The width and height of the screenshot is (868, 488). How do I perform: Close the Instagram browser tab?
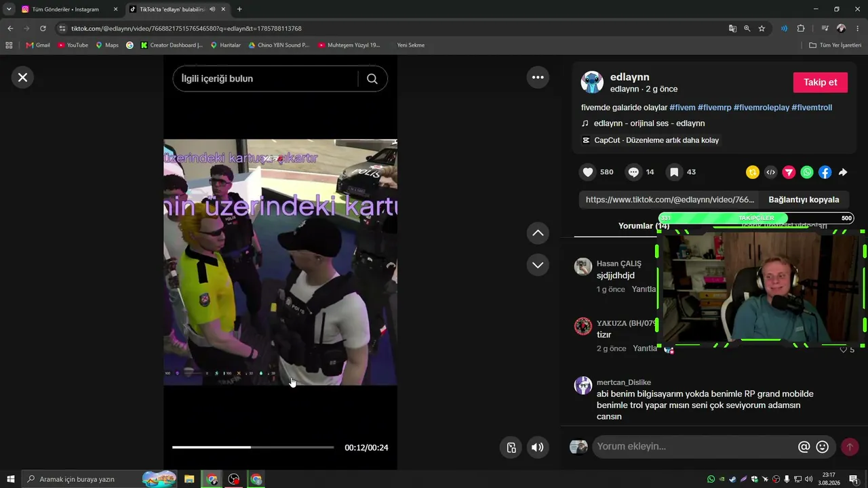coord(115,9)
